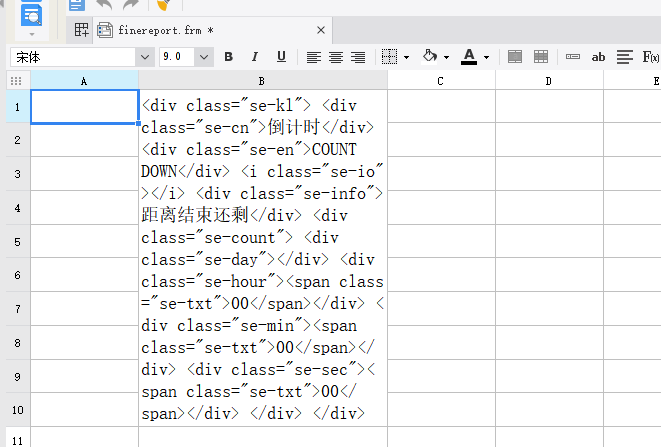Screen dimensions: 661x447
Task: Select row 3 header
Action: pos(18,174)
